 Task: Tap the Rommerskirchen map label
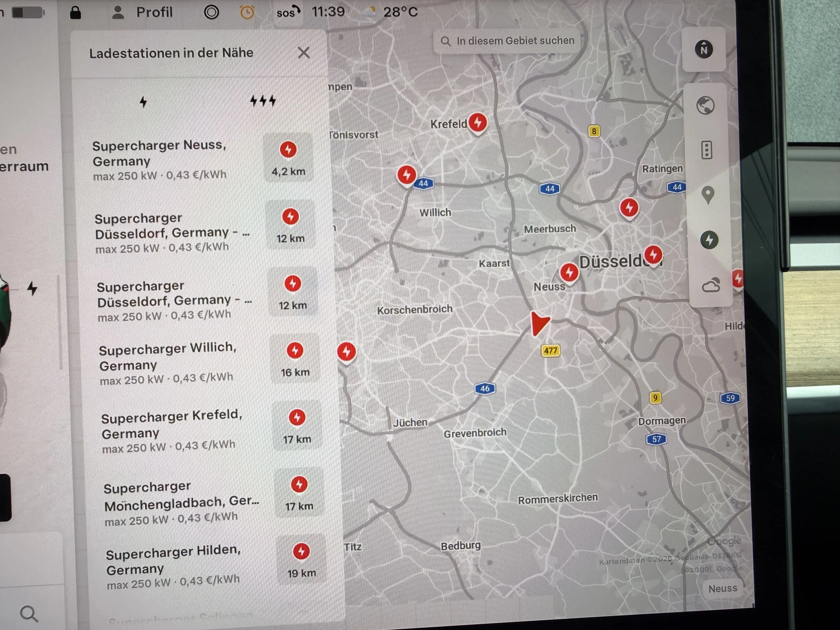click(x=558, y=499)
